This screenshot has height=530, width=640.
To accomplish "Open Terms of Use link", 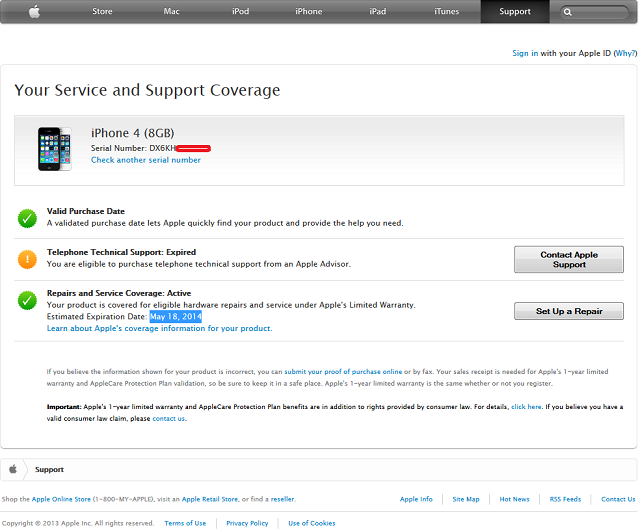I will pyautogui.click(x=185, y=523).
